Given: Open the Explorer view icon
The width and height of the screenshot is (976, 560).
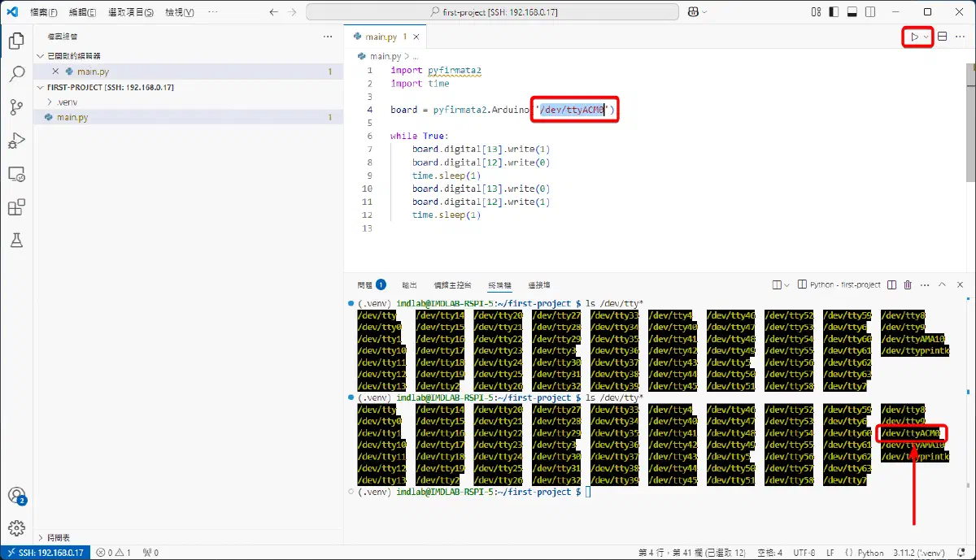Looking at the screenshot, I should [18, 41].
